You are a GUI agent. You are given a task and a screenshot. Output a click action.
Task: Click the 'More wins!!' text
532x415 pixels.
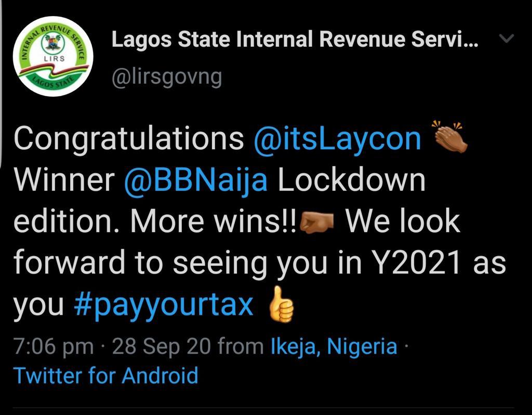tap(214, 222)
